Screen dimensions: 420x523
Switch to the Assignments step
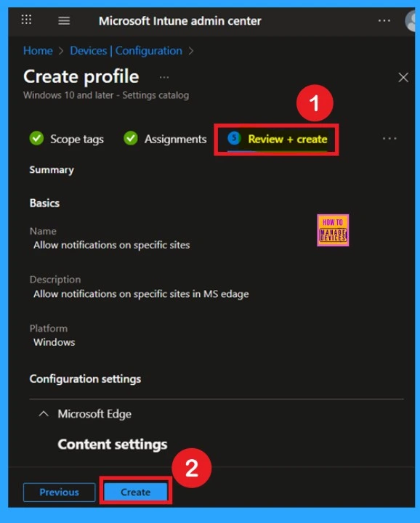pyautogui.click(x=165, y=139)
